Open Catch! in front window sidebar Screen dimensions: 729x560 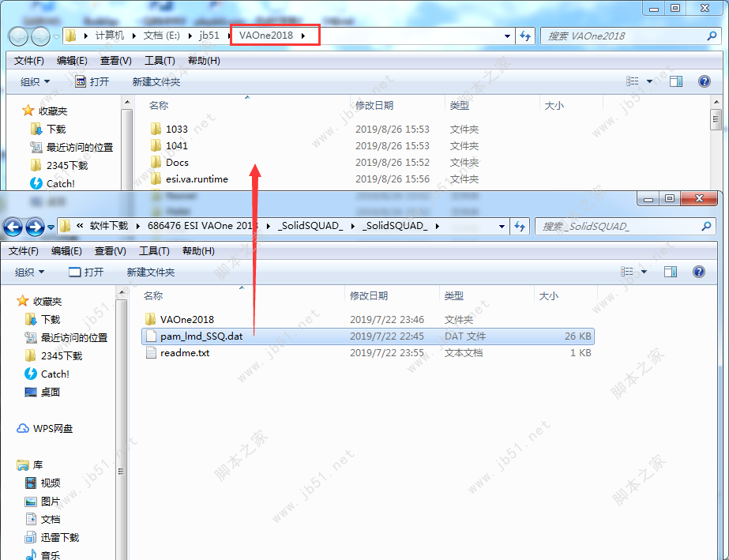click(x=47, y=374)
